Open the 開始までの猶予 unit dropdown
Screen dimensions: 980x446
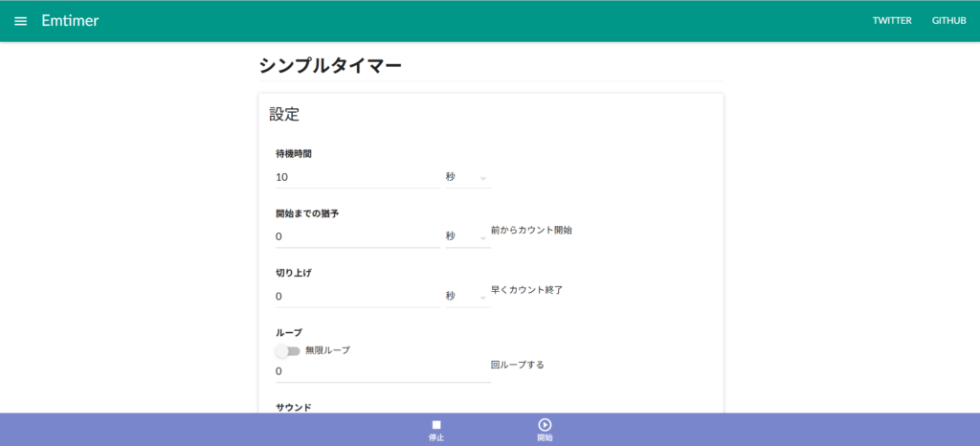tap(466, 236)
